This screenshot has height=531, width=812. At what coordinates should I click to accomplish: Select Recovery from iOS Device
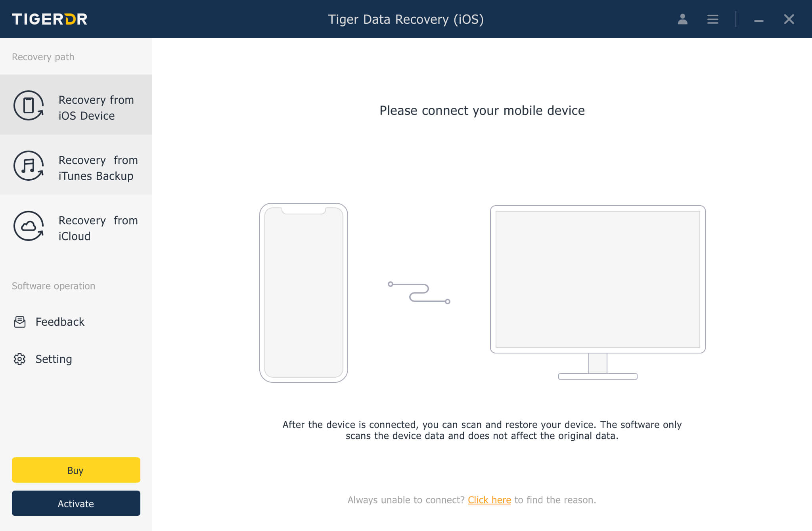click(76, 107)
